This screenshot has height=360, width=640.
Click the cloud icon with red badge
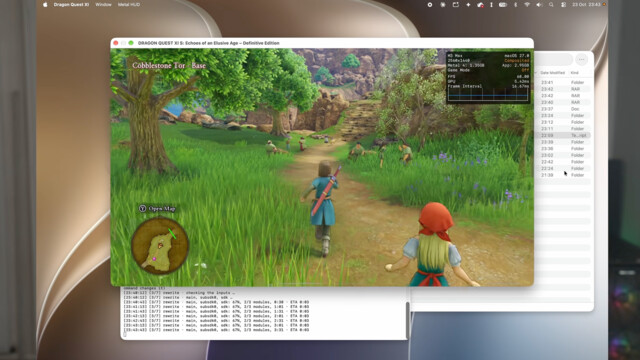tap(480, 4)
